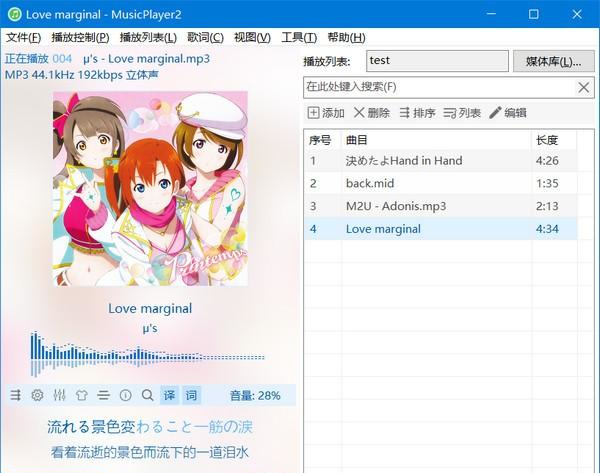Toggle desktop lyrics with 词 button
This screenshot has width=600, height=473.
point(191,395)
